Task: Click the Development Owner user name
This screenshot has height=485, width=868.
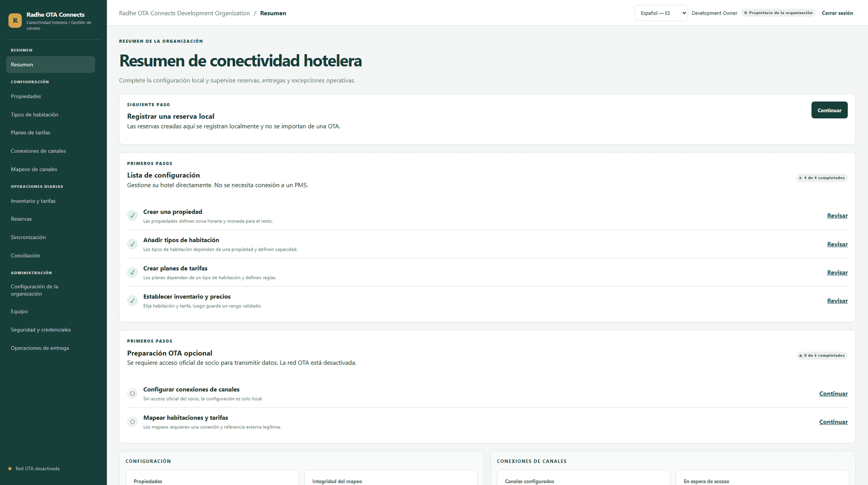Action: coord(714,13)
